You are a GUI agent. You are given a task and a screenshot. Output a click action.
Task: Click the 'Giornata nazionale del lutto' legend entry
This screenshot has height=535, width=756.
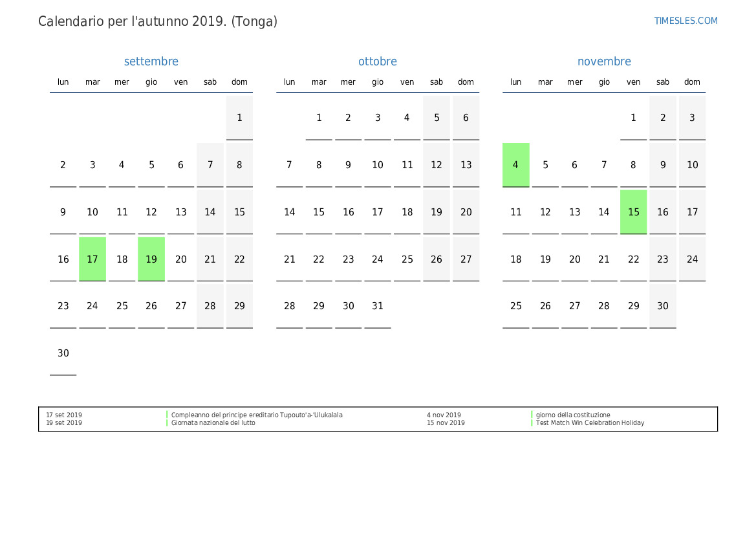213,423
